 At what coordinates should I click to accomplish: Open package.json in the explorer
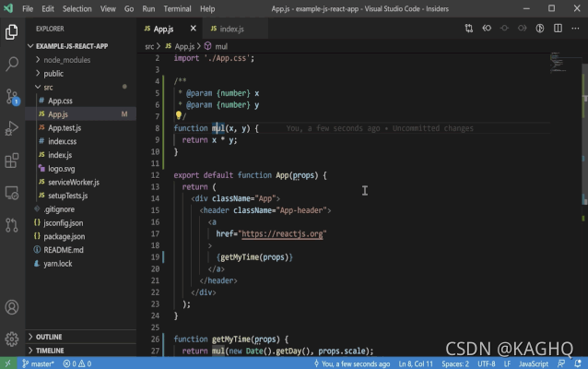click(80, 236)
